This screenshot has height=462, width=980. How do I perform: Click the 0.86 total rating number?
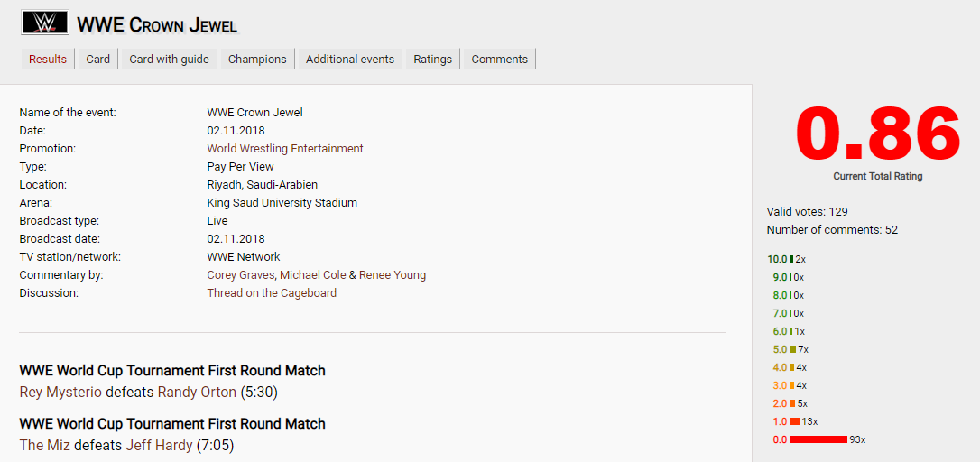point(877,135)
